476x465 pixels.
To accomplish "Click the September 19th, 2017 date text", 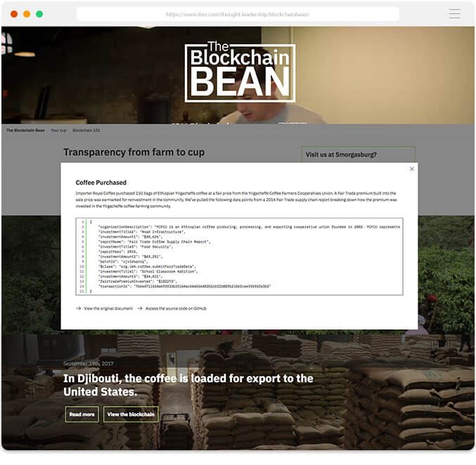I will (89, 363).
